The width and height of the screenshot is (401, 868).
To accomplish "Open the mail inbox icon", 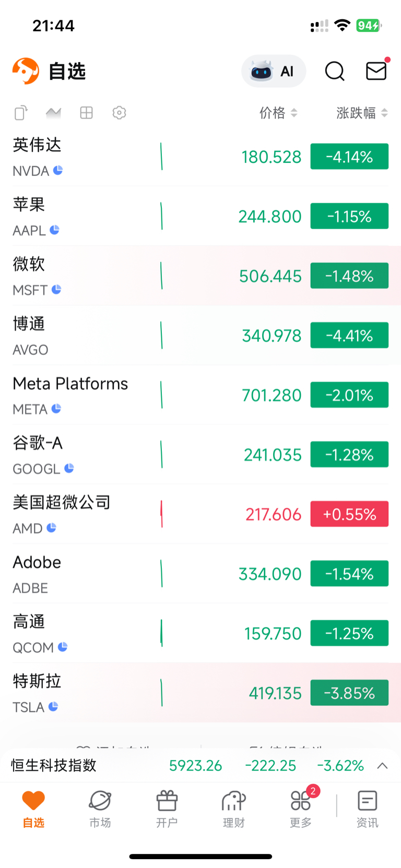I will point(376,70).
